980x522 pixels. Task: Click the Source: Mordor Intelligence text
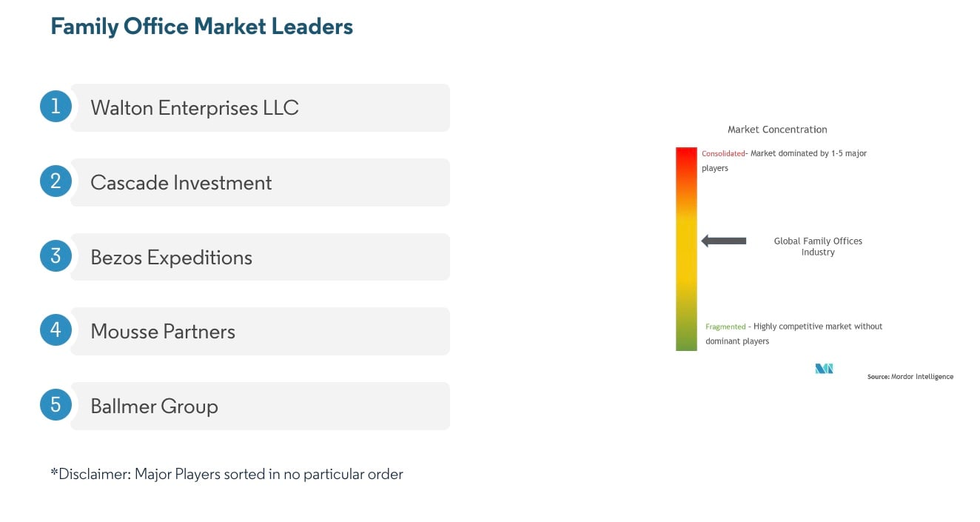[x=910, y=377]
